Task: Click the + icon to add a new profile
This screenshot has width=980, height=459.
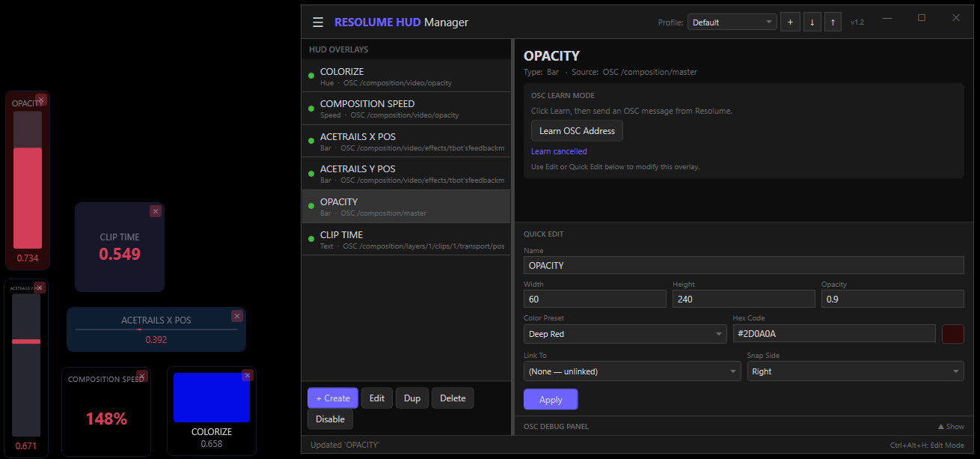Action: [790, 22]
